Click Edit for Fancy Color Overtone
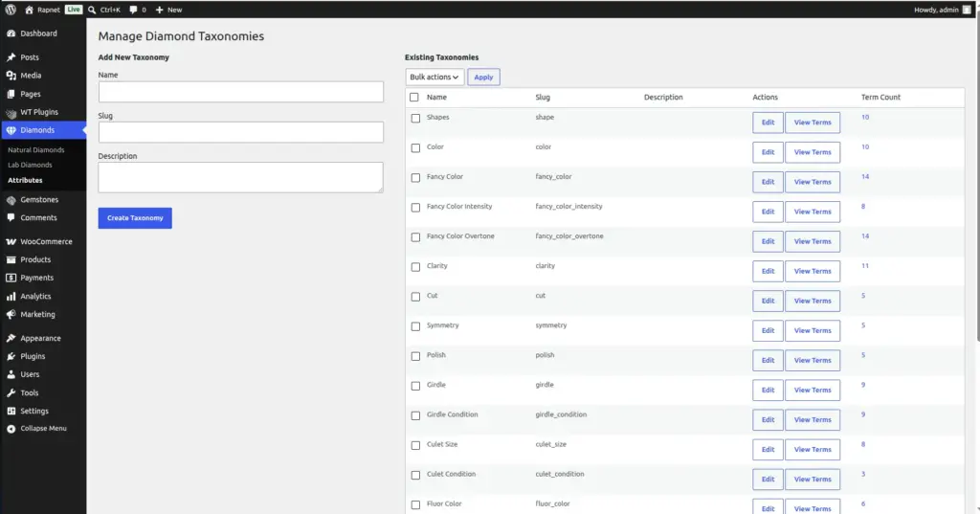 pos(768,241)
